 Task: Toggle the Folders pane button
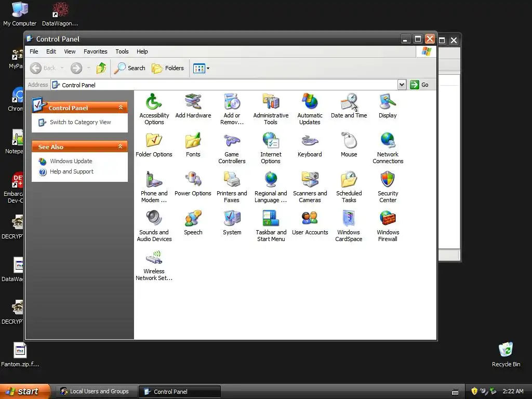168,68
